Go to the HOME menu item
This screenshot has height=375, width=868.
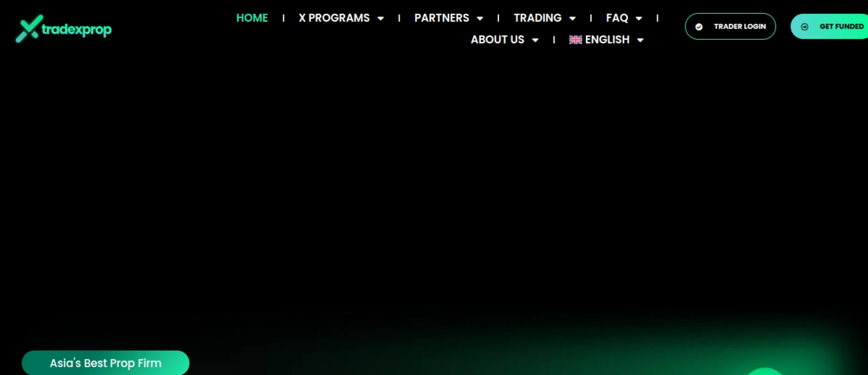tap(252, 18)
